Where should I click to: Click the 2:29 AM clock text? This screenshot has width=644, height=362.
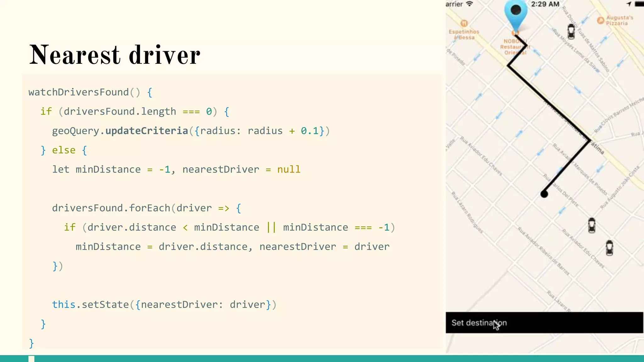point(545,4)
